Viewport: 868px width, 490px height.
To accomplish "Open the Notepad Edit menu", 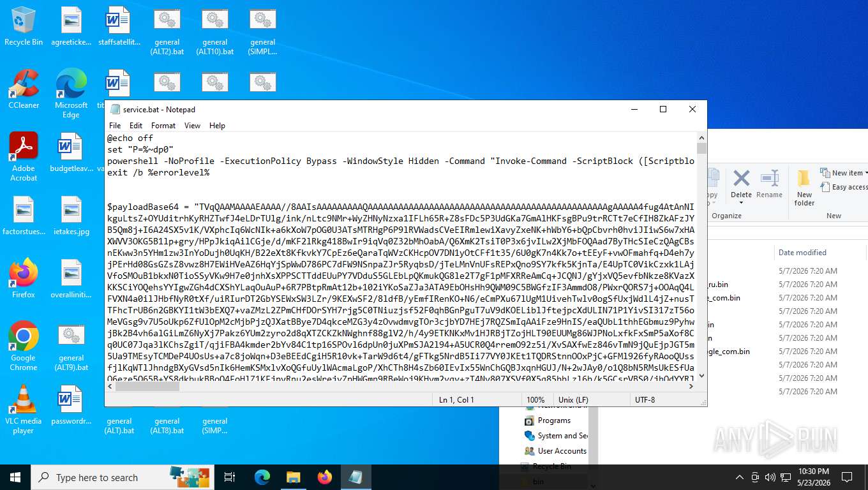I will tap(136, 126).
